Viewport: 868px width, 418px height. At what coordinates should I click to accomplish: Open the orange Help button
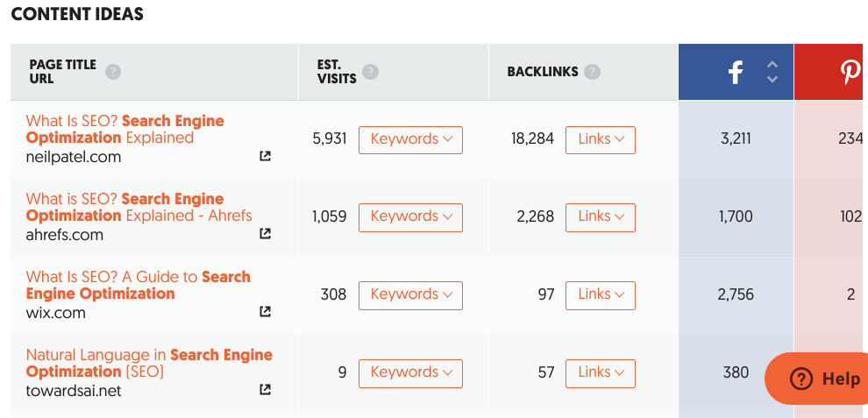tap(816, 379)
